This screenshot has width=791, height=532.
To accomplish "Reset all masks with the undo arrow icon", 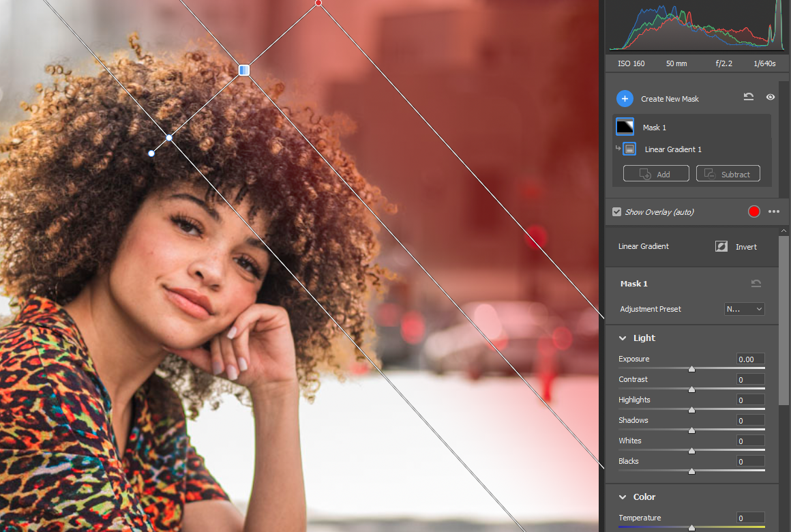I will coord(749,98).
